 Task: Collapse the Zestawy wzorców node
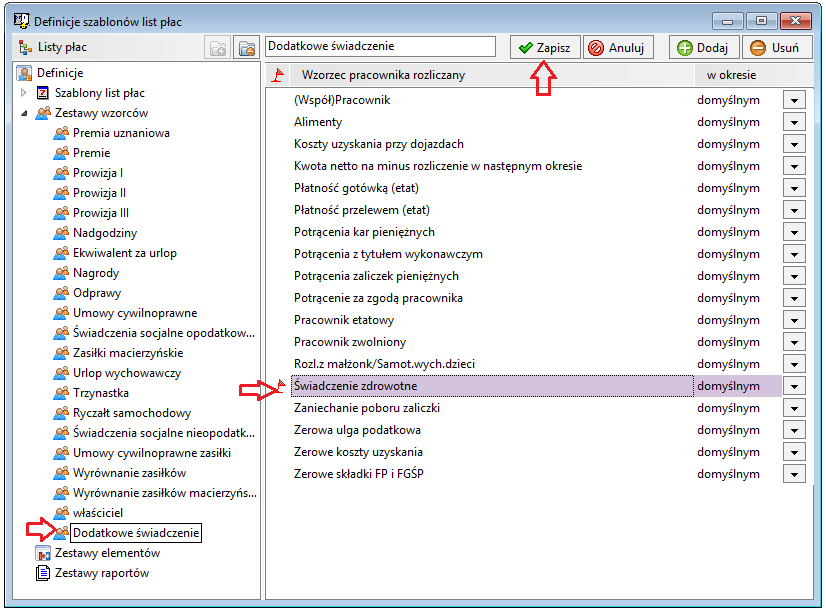click(24, 113)
